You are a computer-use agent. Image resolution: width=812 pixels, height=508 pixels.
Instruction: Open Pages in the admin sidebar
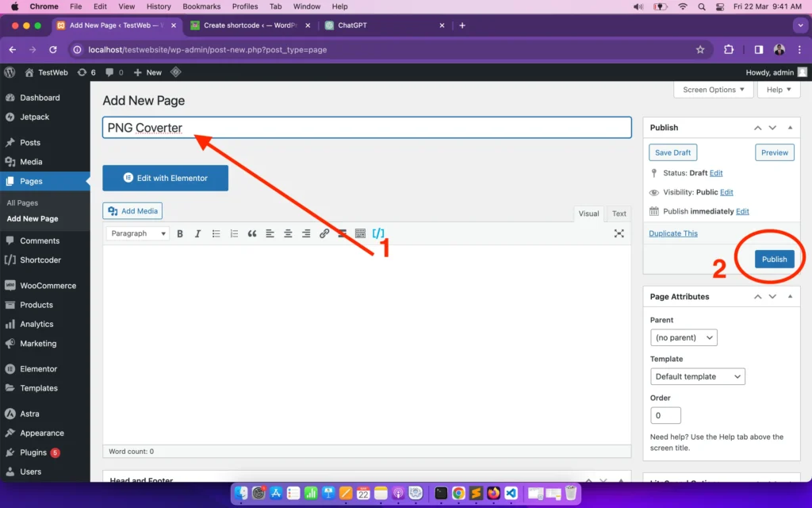45,182
